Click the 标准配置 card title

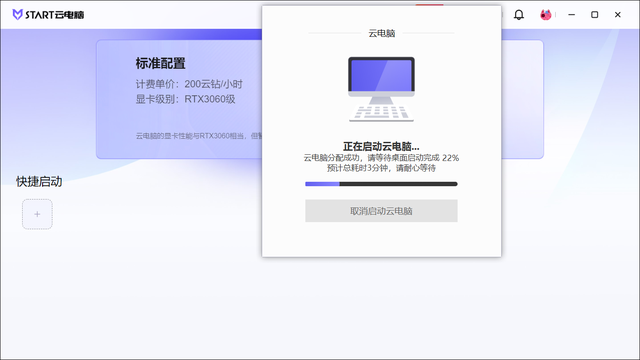click(x=160, y=63)
